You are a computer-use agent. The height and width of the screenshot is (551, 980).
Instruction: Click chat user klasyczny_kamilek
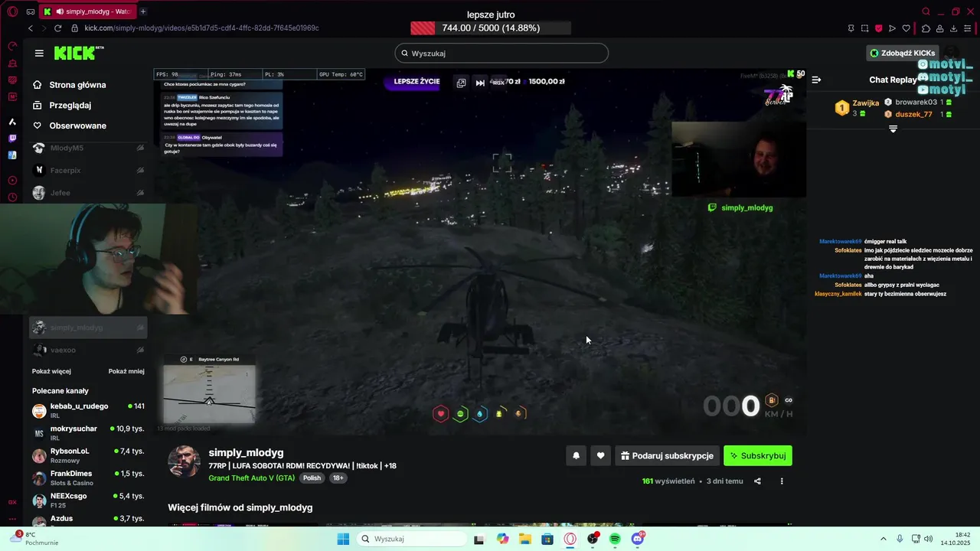(x=838, y=294)
